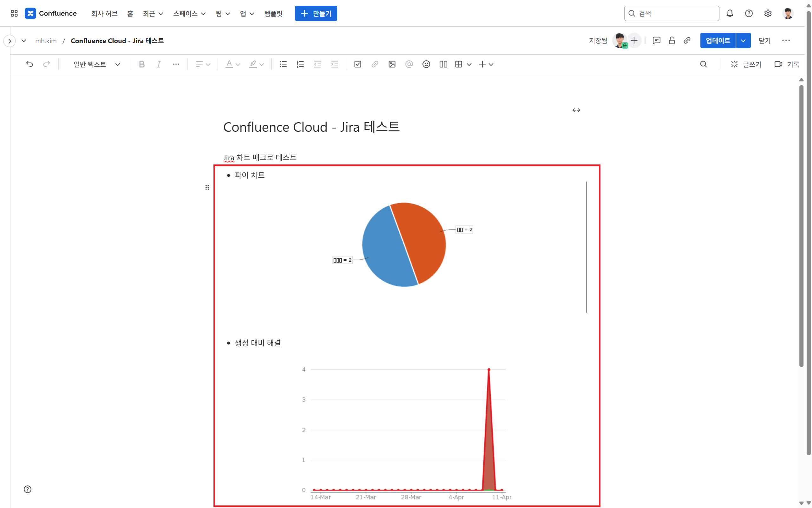Viewport: 812px width, 508px height.
Task: Insert a table
Action: [459, 64]
